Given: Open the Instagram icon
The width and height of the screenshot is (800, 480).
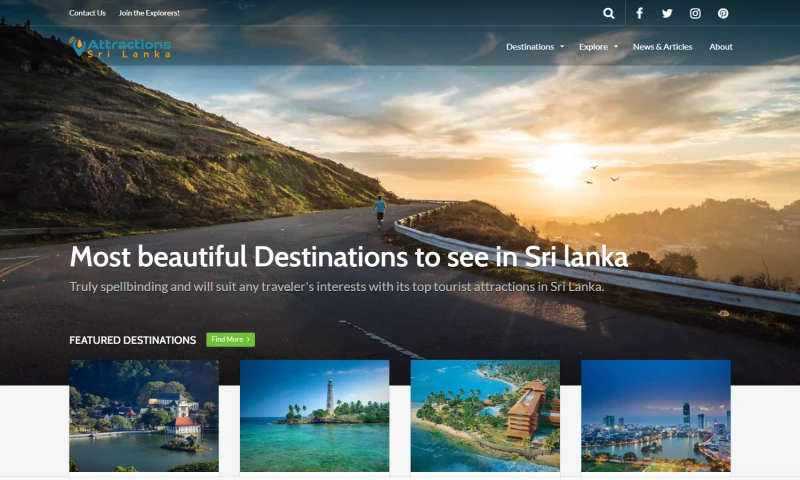Looking at the screenshot, I should (695, 13).
